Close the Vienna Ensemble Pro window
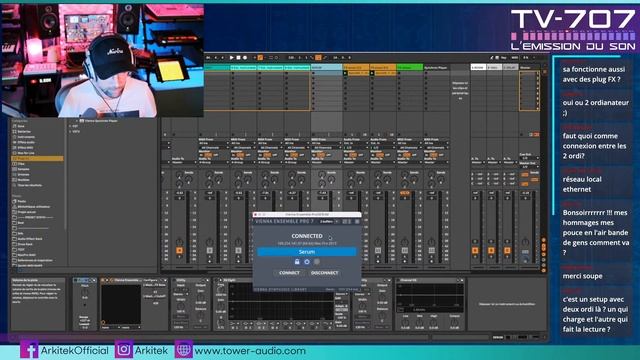The height and width of the screenshot is (360, 640). click(x=256, y=214)
